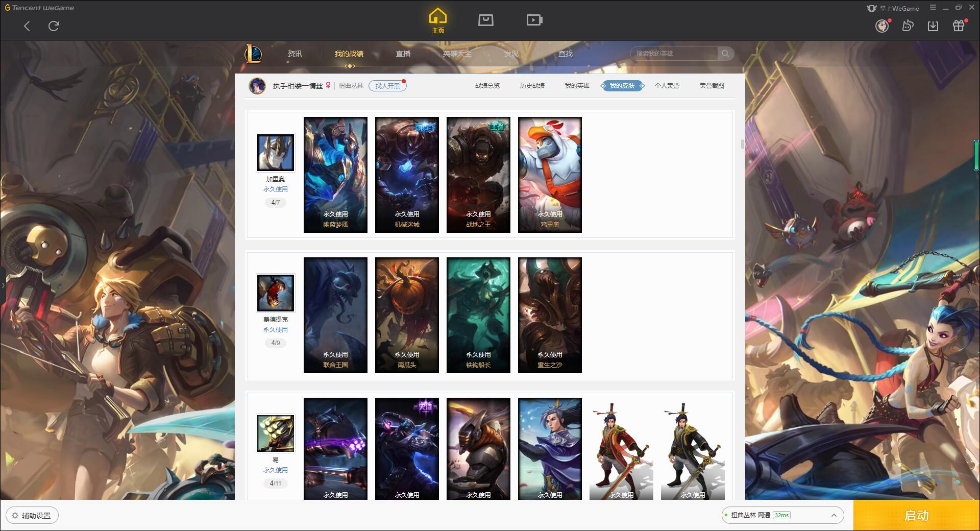Open the 南瓜头 skin thumbnail

click(x=407, y=315)
